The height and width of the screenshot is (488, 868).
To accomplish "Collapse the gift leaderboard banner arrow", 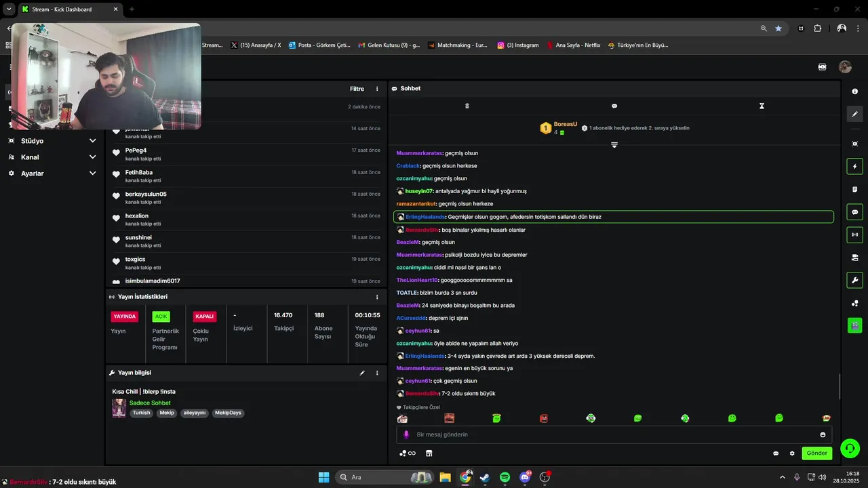I will pyautogui.click(x=614, y=144).
